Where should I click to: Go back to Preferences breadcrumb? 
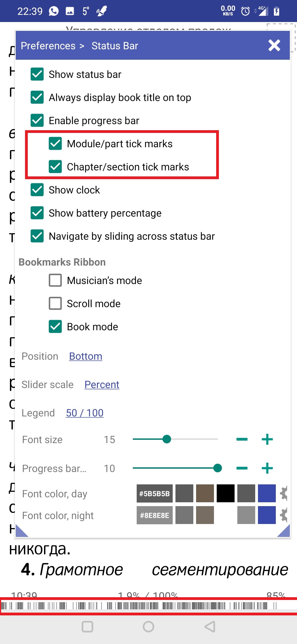click(48, 46)
